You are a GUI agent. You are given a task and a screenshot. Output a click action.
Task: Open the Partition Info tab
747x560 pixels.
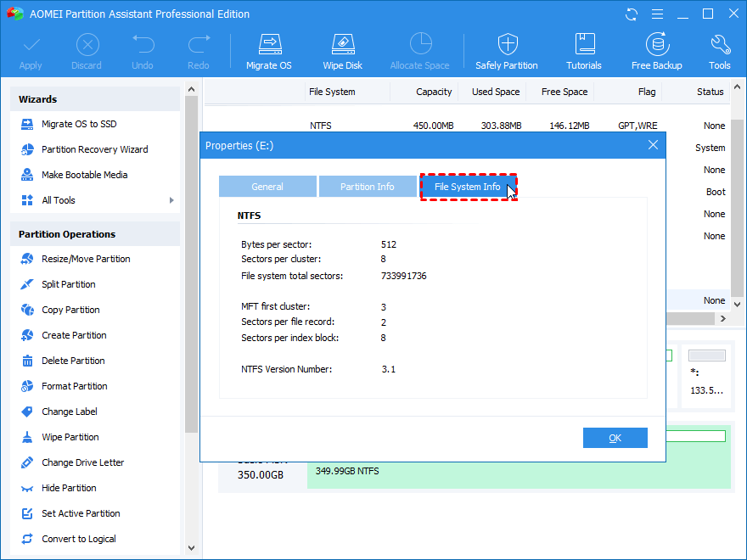[367, 187]
